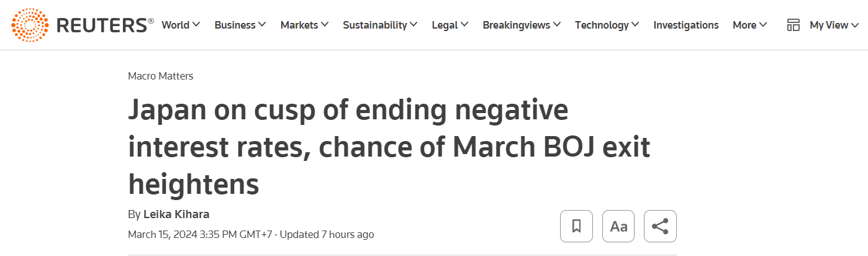The height and width of the screenshot is (256, 868).
Task: Open the Markets dropdown menu
Action: (304, 25)
